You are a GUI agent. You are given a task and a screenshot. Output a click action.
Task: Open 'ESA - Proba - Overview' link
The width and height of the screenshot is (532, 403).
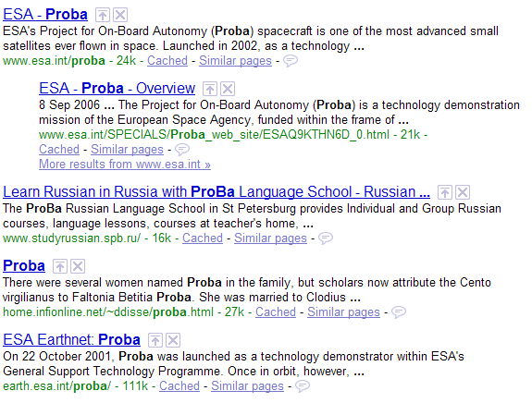118,88
